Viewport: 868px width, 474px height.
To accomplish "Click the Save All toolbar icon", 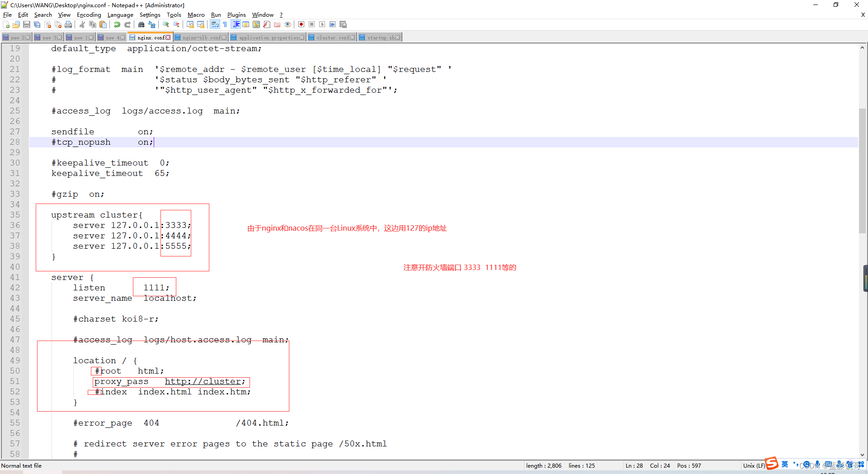I will 37,24.
